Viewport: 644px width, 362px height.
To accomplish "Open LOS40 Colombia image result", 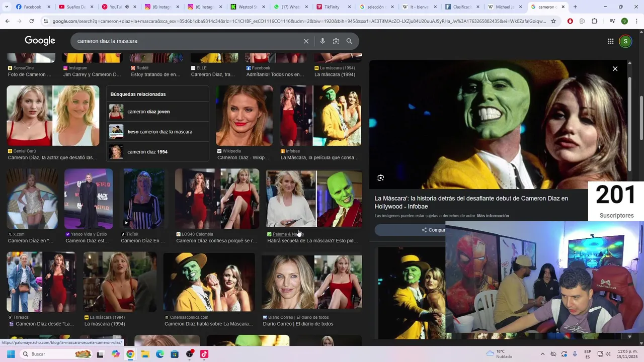I will pos(217,199).
